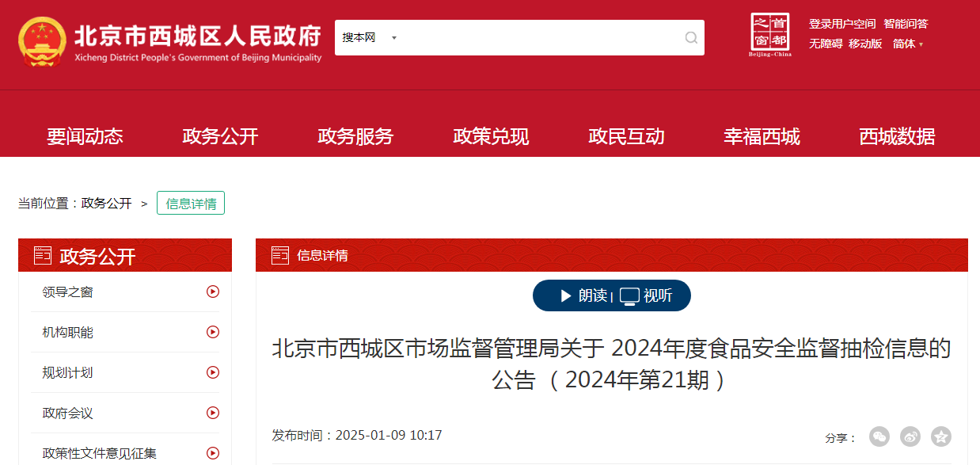Image resolution: width=980 pixels, height=465 pixels.
Task: Open the 政民互动 navigation tab
Action: pyautogui.click(x=626, y=136)
